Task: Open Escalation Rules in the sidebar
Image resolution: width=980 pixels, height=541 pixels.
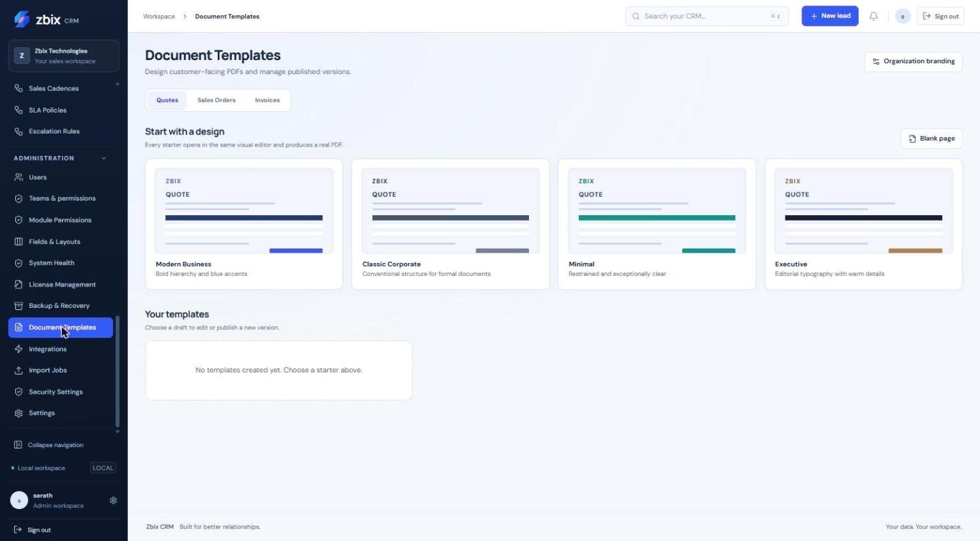Action: pyautogui.click(x=61, y=131)
